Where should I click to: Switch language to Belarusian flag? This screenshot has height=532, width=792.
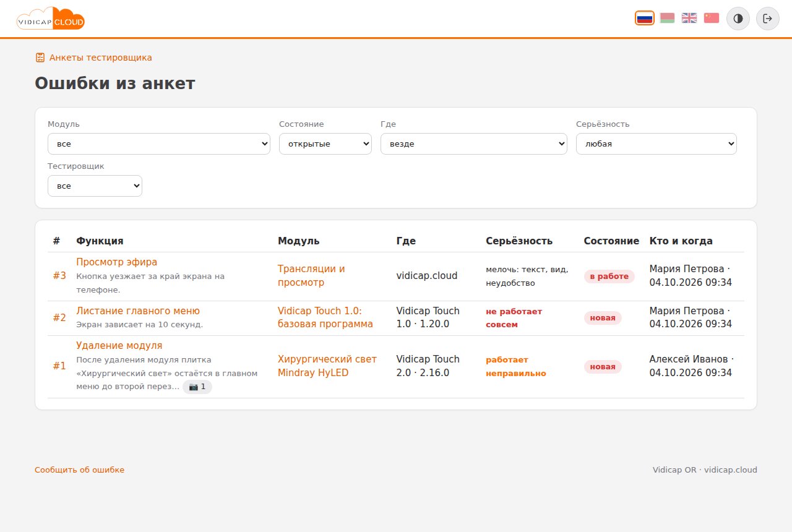tap(667, 18)
